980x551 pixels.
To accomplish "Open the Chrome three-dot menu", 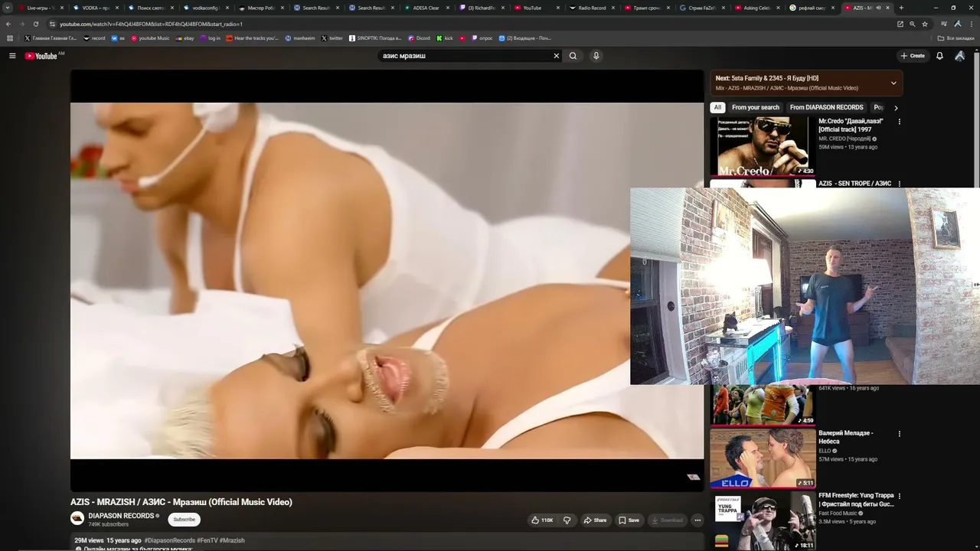I will click(x=970, y=24).
